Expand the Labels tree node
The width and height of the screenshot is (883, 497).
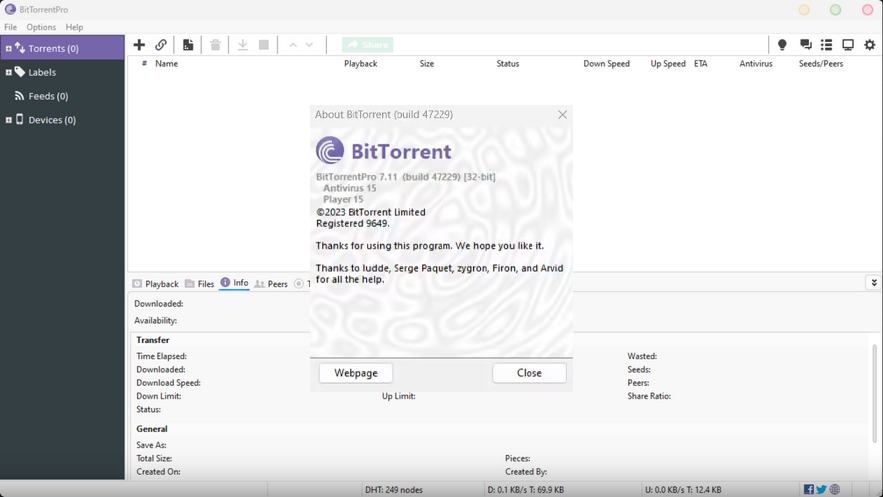pos(8,72)
